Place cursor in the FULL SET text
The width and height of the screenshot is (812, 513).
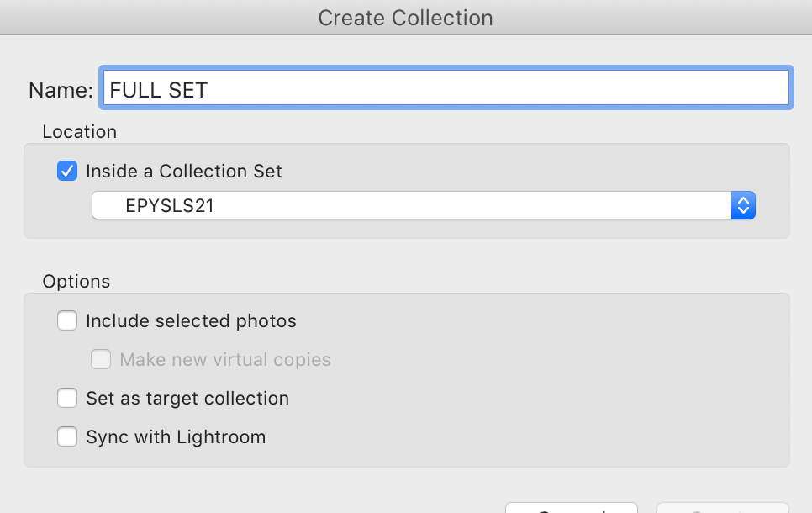coord(159,90)
